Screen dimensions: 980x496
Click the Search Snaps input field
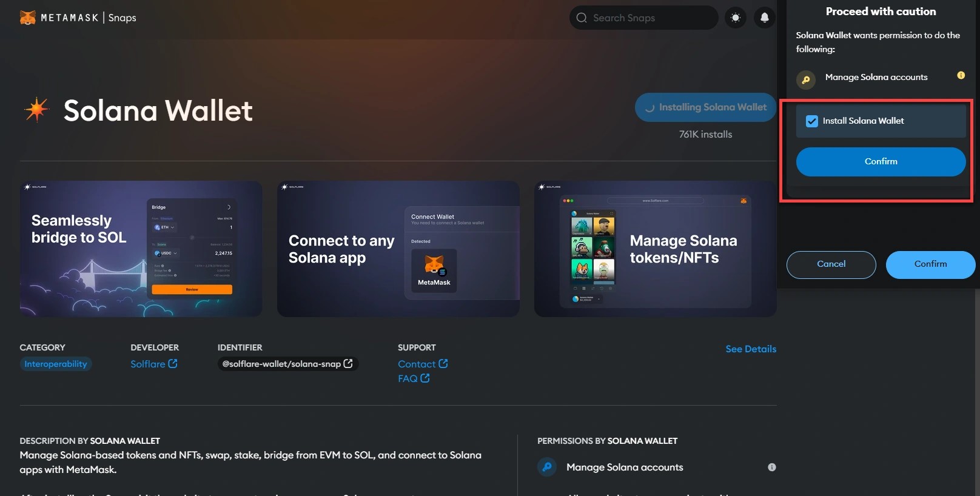tap(643, 18)
